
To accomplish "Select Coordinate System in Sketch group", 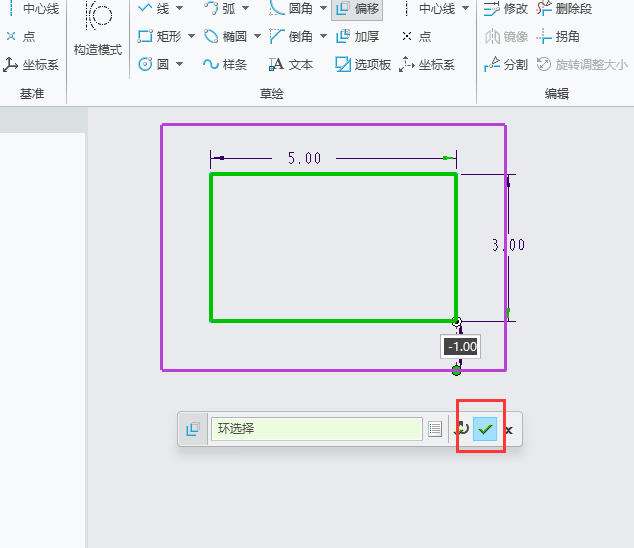I will [x=427, y=64].
